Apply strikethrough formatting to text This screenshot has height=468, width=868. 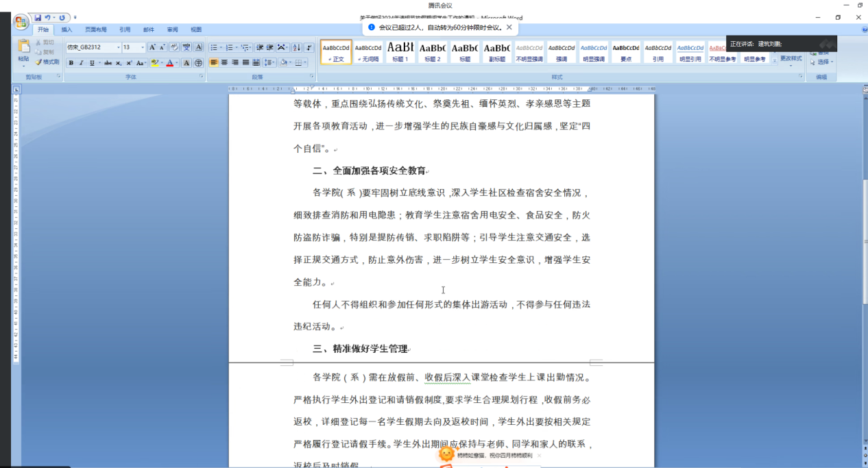click(x=108, y=63)
